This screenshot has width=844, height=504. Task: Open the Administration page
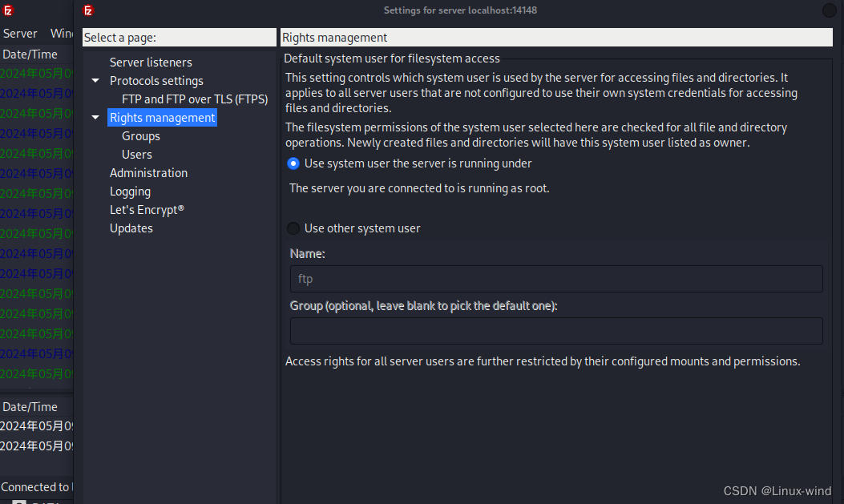point(148,172)
